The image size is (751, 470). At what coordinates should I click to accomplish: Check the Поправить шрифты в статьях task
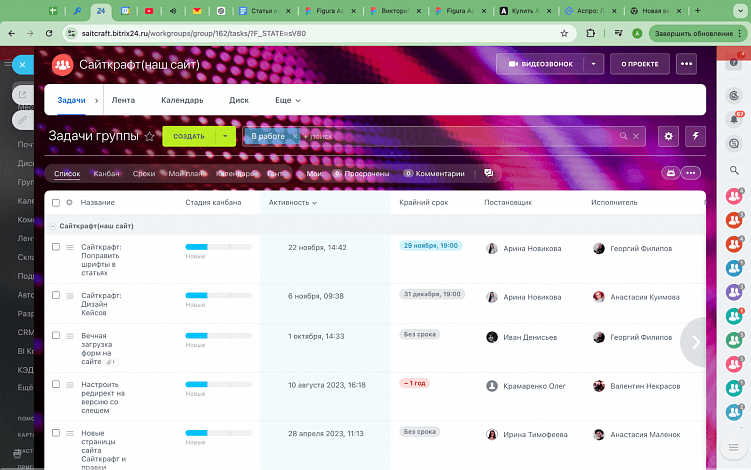coord(56,247)
